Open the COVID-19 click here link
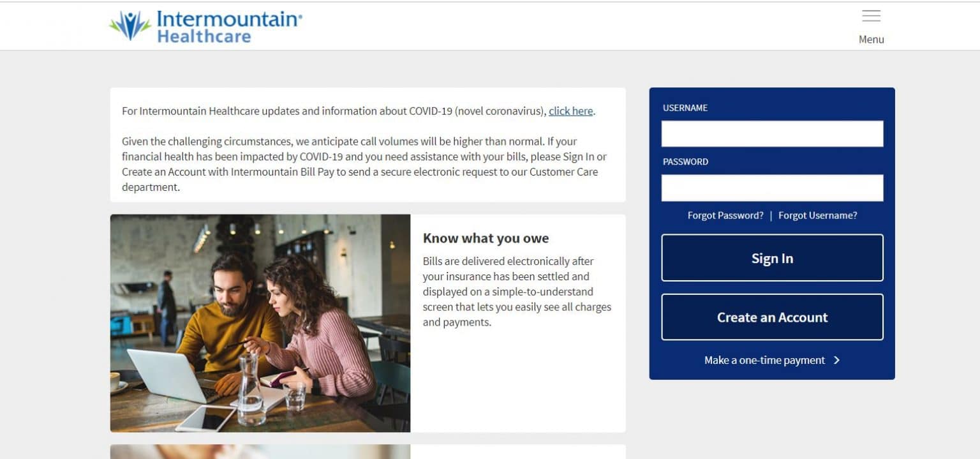Screen dimensions: 980x459 click(570, 111)
